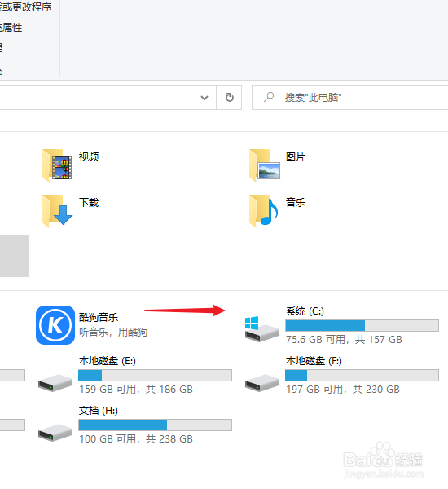
Task: Select the 本地磁盘 (E:) drive icon
Action: click(55, 383)
